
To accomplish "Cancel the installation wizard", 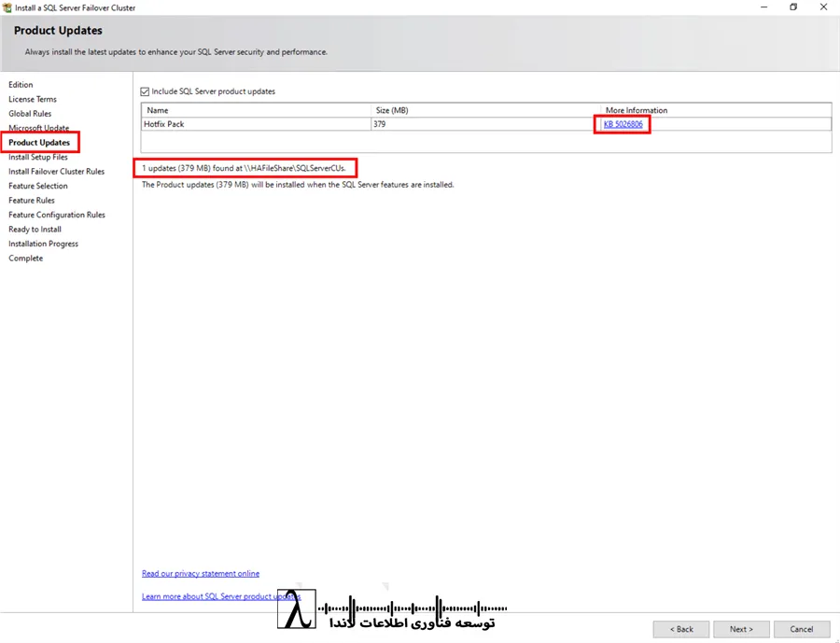I will pyautogui.click(x=802, y=629).
